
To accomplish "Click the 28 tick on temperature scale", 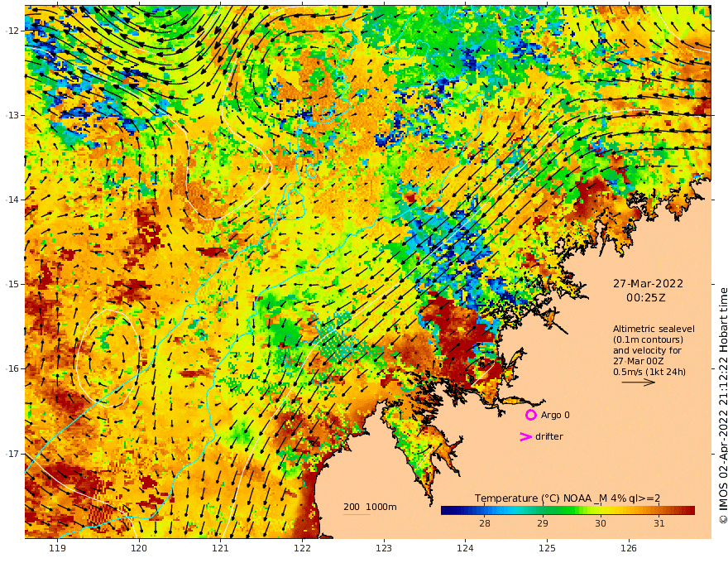I will [x=484, y=523].
